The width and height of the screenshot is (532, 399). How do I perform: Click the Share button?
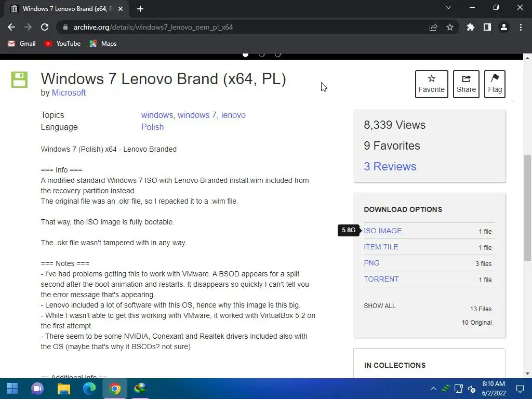[x=466, y=84]
